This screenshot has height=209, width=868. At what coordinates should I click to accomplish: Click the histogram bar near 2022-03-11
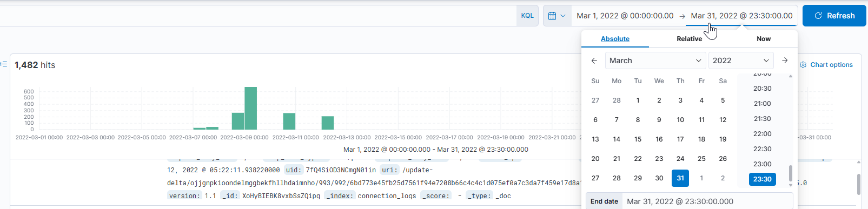(x=289, y=121)
